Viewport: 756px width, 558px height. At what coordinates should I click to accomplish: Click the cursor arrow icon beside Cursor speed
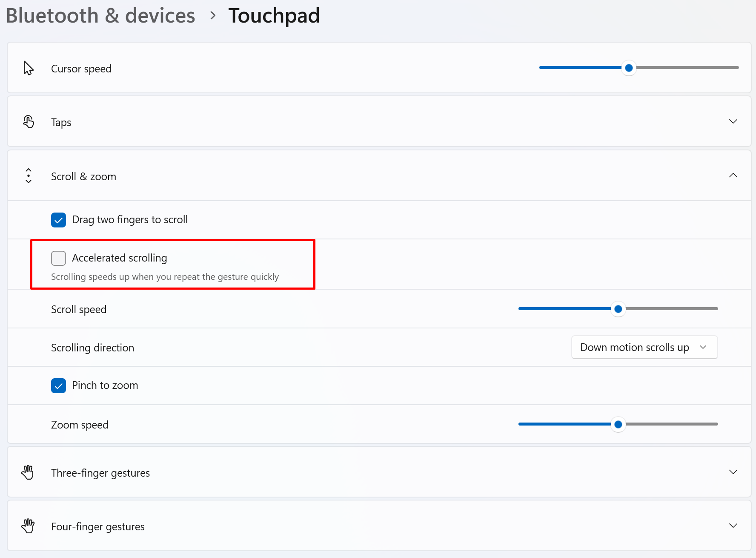29,68
